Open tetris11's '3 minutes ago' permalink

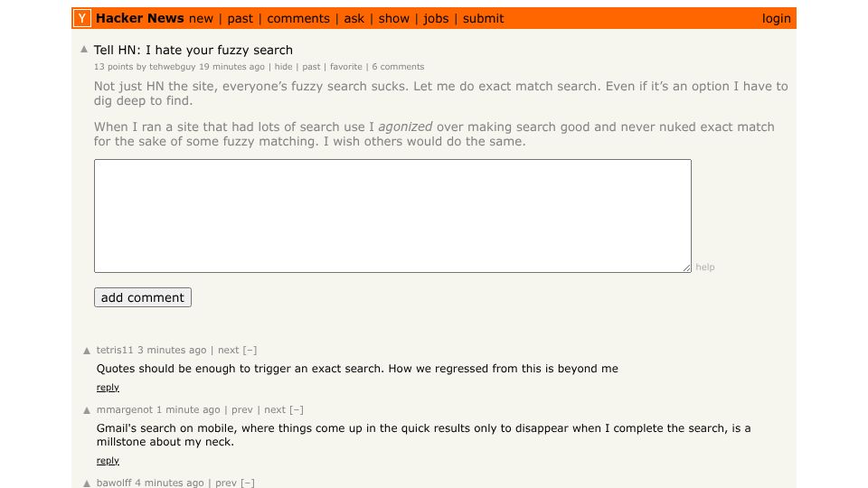(x=172, y=350)
